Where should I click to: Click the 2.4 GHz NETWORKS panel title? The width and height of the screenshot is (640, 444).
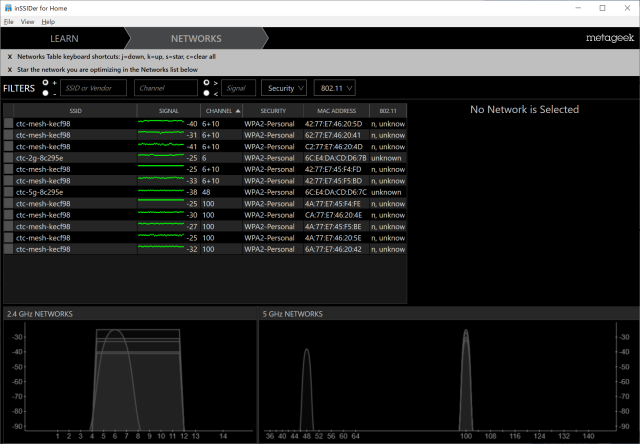tap(40, 314)
